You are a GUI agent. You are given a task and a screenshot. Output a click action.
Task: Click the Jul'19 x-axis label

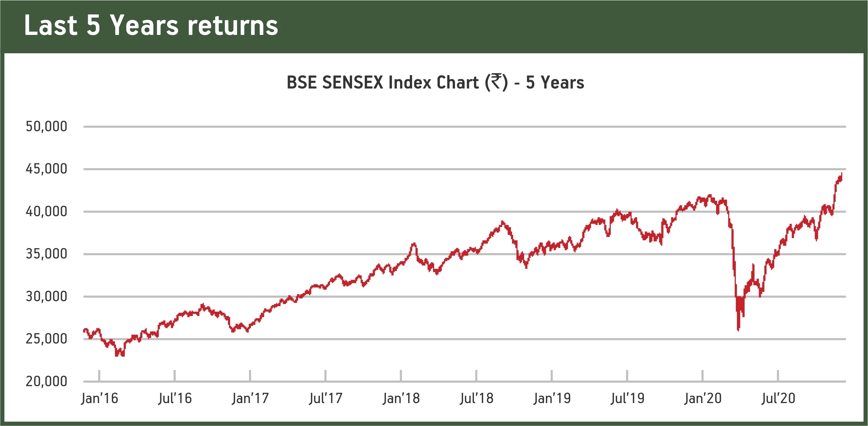[x=627, y=398]
